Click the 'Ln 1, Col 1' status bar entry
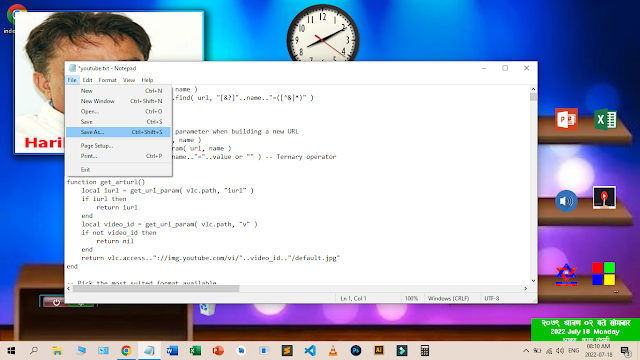 pos(353,298)
